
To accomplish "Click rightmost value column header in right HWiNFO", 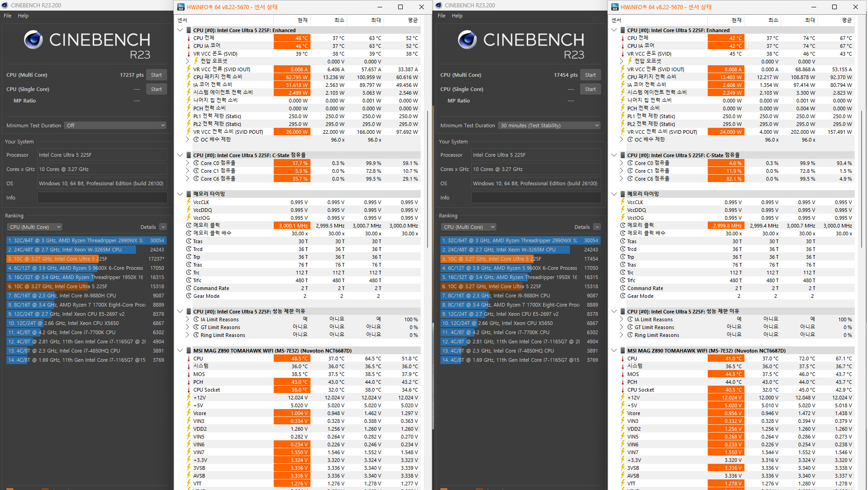I will tap(837, 20).
